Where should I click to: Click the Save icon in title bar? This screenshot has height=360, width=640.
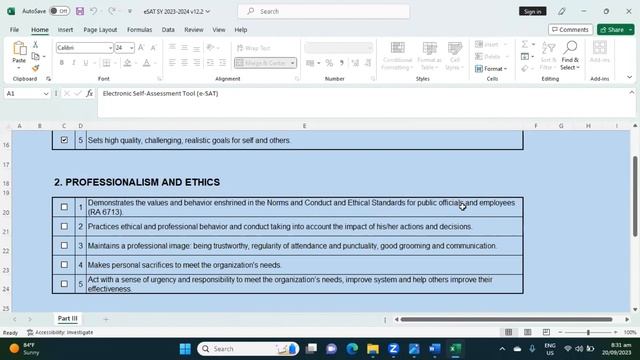80,11
